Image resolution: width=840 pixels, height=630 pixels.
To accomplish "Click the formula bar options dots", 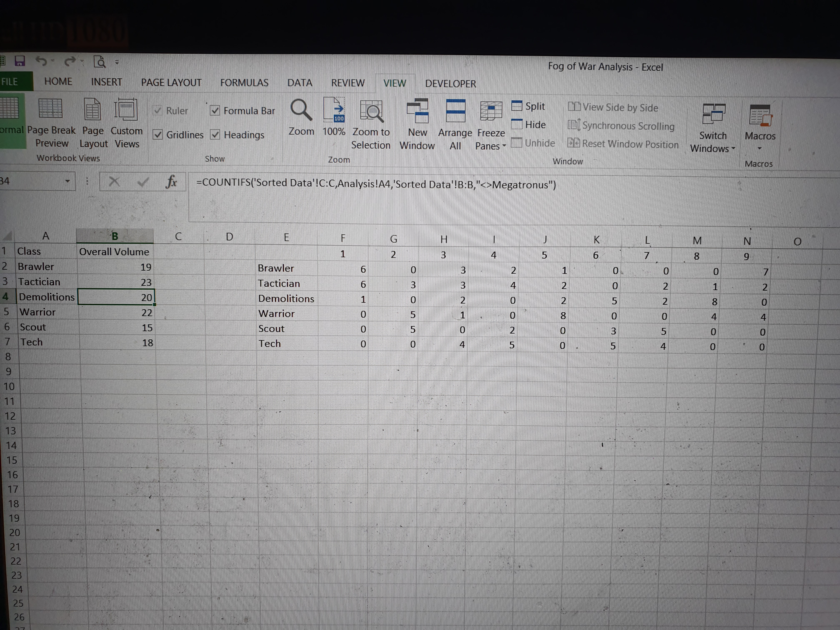I will pyautogui.click(x=87, y=181).
